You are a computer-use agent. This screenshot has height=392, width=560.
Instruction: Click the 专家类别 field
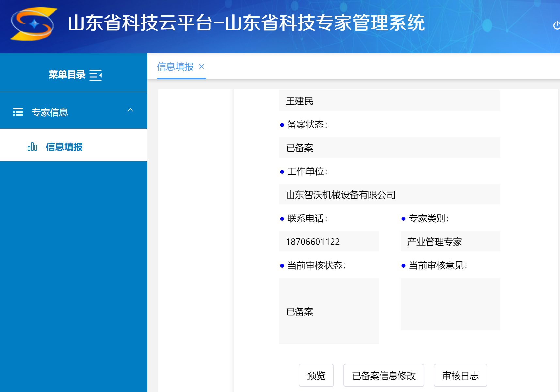450,242
